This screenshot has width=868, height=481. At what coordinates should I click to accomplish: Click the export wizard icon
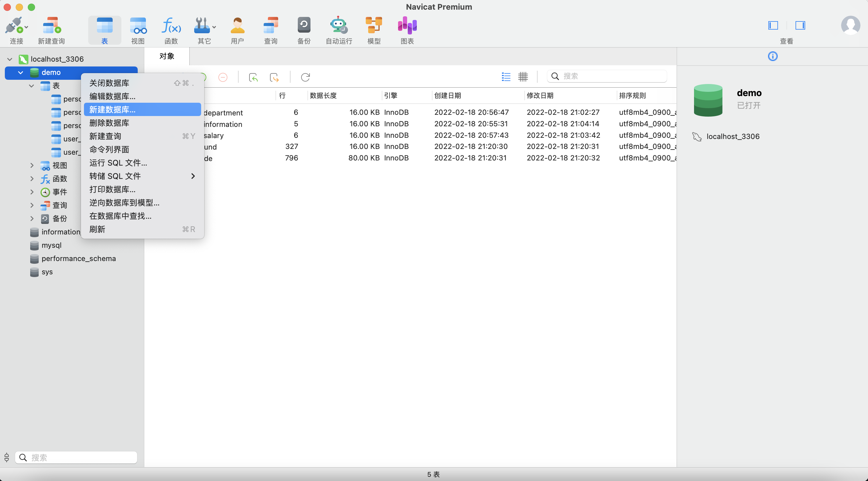pyautogui.click(x=274, y=77)
